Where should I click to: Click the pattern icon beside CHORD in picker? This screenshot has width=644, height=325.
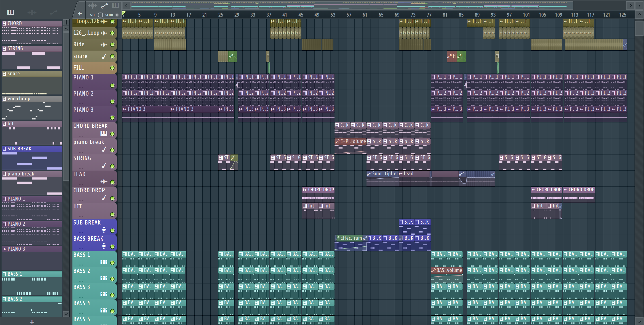tap(4, 23)
